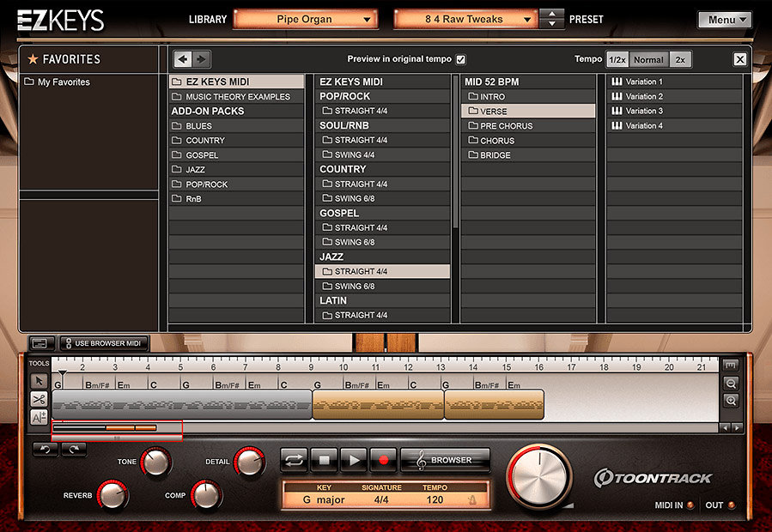Viewport: 772px width, 532px height.
Task: Adjust the COMP knob
Action: pos(206,494)
